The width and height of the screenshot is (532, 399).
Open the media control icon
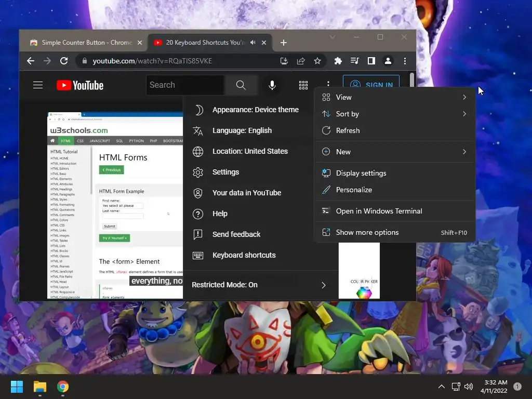(x=354, y=61)
